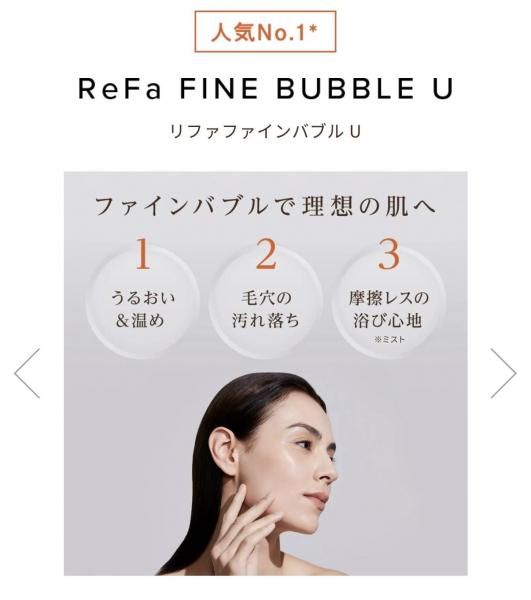Advance carousel with the right arrow
The width and height of the screenshot is (531, 600).
click(x=503, y=373)
